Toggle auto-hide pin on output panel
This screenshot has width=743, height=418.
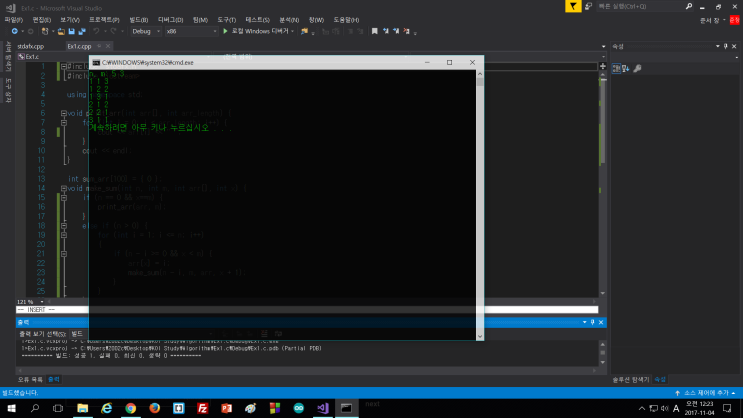[x=592, y=322]
